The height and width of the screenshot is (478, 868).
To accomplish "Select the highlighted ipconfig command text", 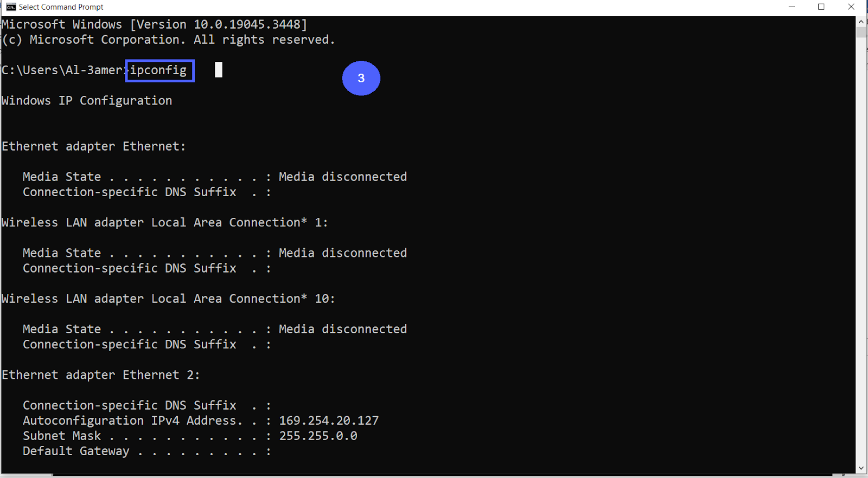I will (159, 70).
